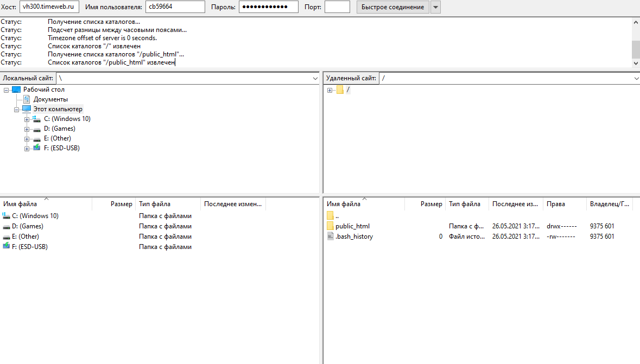Click the Host input field

[49, 7]
